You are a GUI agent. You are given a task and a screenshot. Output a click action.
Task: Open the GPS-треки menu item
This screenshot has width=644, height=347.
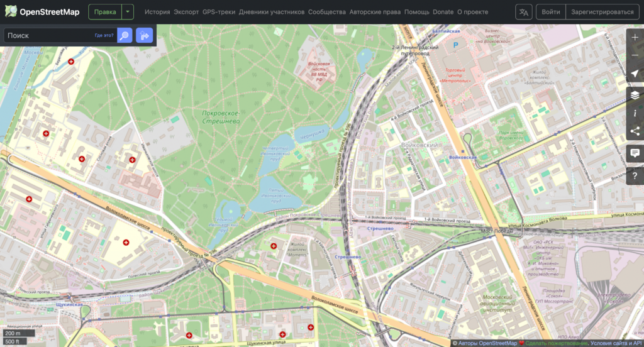click(x=218, y=12)
